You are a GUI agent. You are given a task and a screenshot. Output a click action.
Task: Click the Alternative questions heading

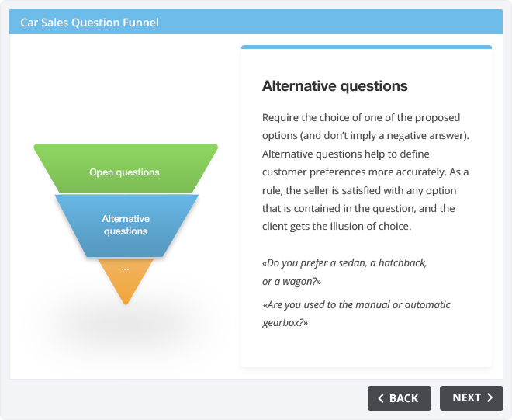(x=334, y=86)
